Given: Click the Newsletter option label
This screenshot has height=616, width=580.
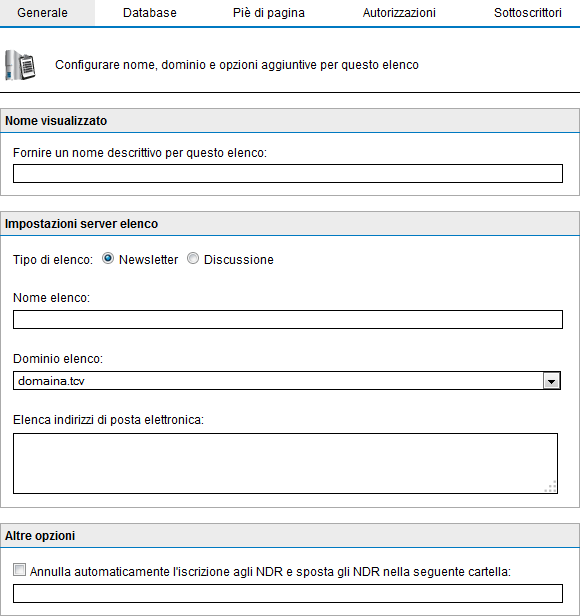Looking at the screenshot, I should click(x=149, y=260).
